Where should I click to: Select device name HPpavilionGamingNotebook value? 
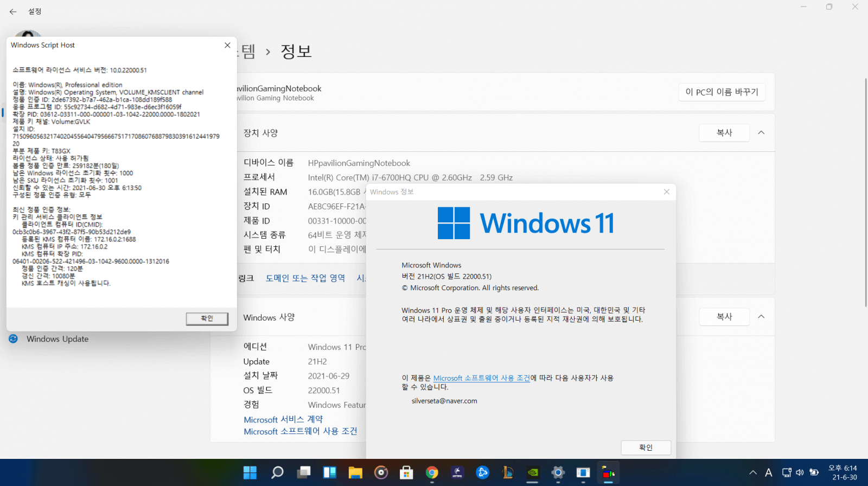pos(359,163)
